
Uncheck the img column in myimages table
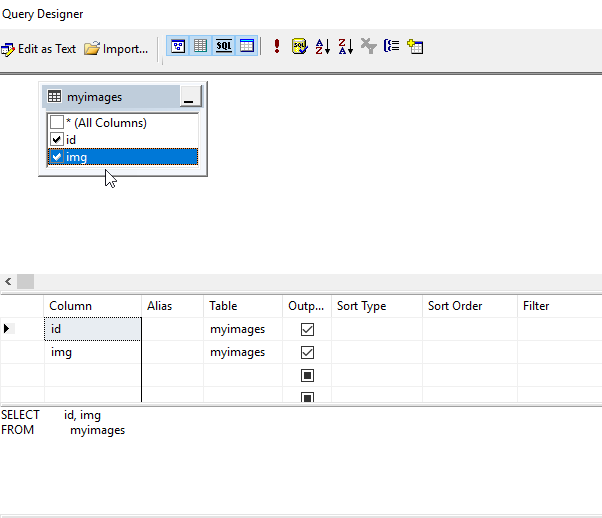[57, 157]
